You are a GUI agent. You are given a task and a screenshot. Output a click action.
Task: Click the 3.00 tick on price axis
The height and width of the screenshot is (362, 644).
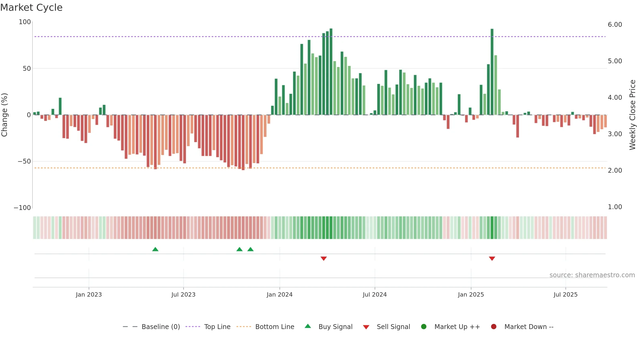615,134
